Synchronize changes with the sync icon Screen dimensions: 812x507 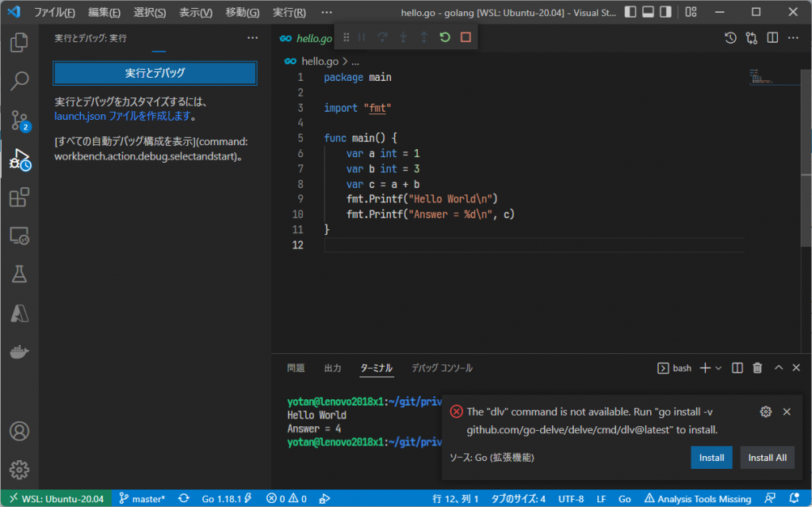click(184, 499)
